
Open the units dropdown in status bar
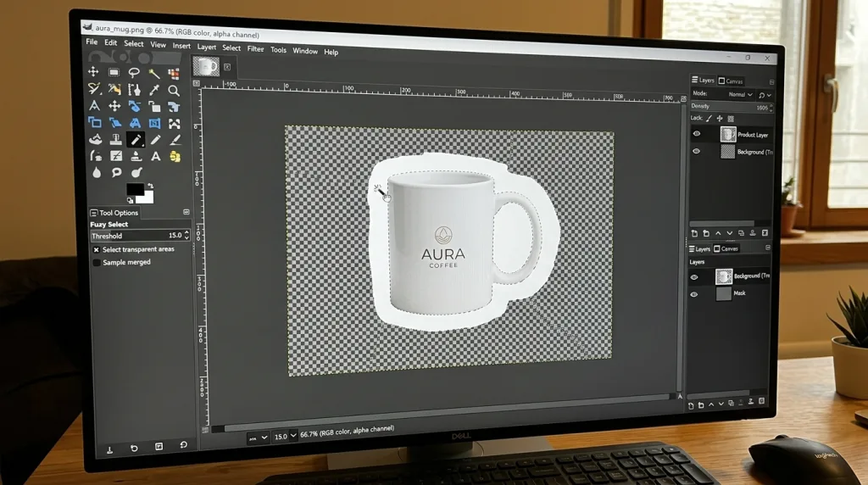click(258, 438)
